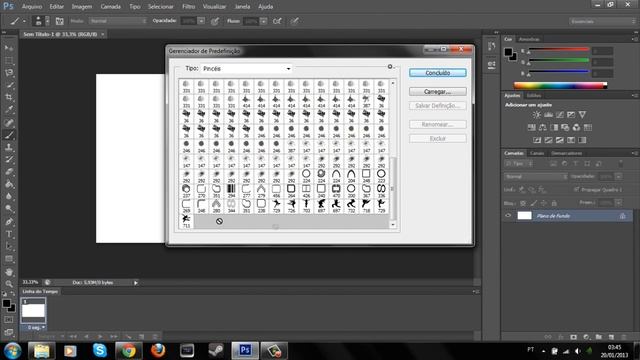The width and height of the screenshot is (640, 360).
Task: Add a Levels adjustment
Action: [548, 115]
